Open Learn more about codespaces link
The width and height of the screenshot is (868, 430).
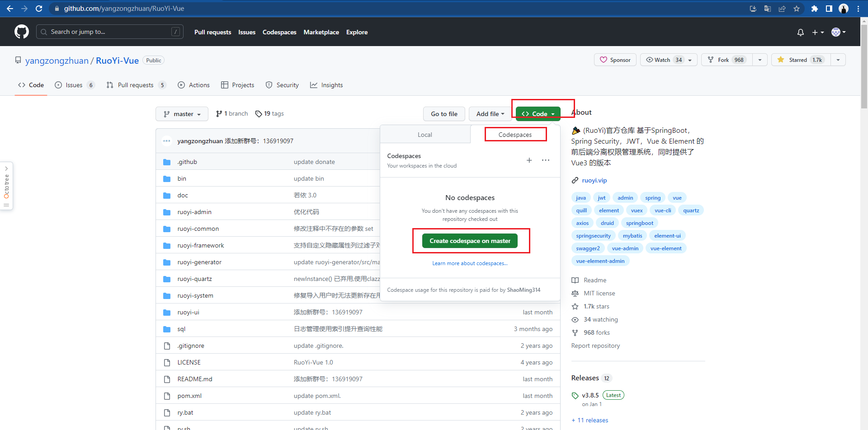pyautogui.click(x=470, y=263)
